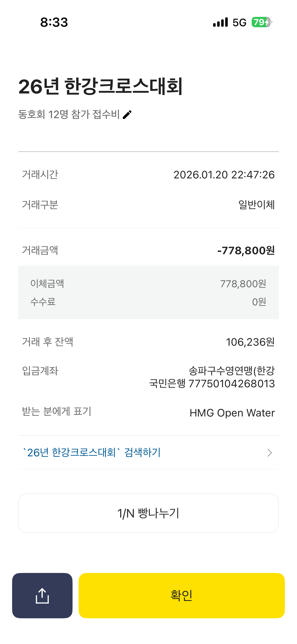
Task: Open the chevron on the 검색하기 row
Action: point(270,453)
